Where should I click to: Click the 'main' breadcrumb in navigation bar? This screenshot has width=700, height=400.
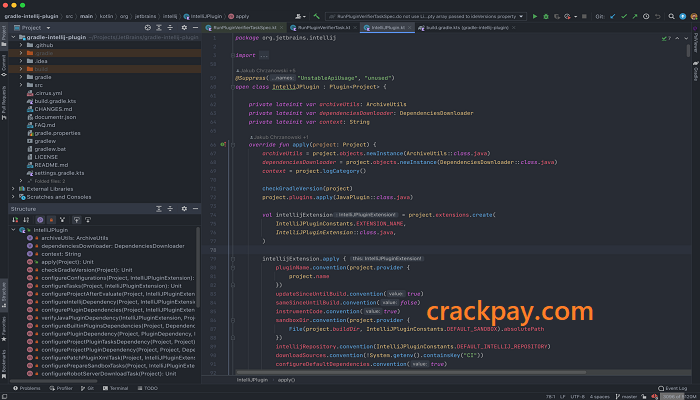pyautogui.click(x=86, y=17)
